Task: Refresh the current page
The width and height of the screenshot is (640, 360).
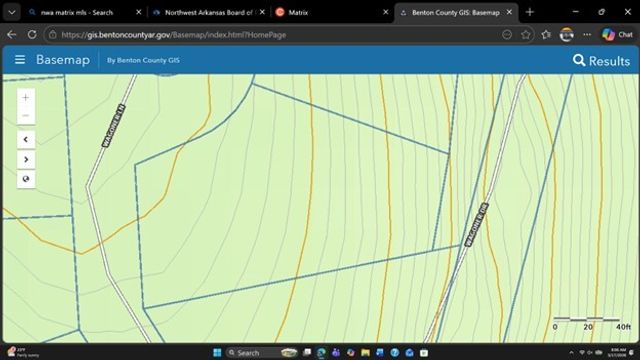Action: pyautogui.click(x=32, y=35)
